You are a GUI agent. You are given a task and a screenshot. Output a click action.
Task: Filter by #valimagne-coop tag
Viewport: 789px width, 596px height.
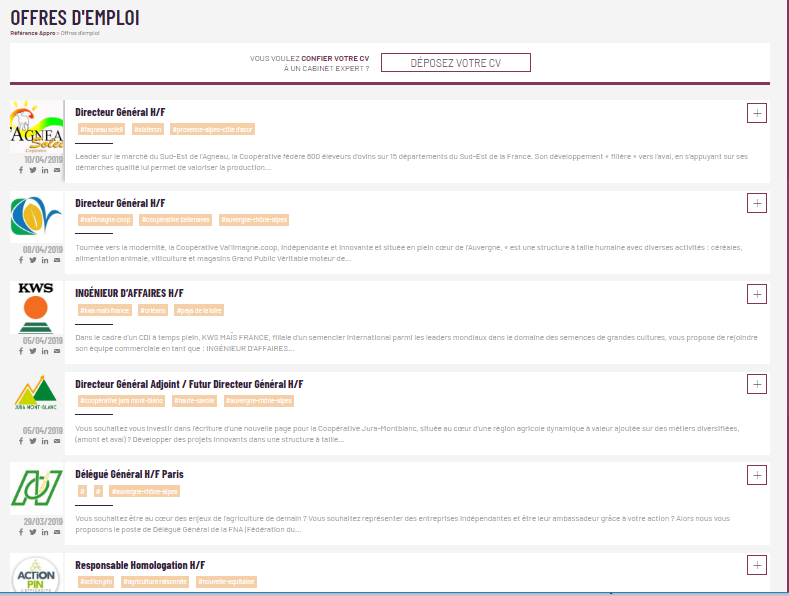(x=105, y=220)
